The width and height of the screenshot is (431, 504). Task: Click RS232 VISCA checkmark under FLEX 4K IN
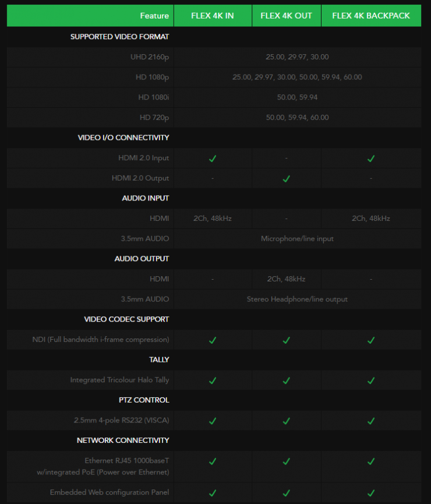point(213,421)
